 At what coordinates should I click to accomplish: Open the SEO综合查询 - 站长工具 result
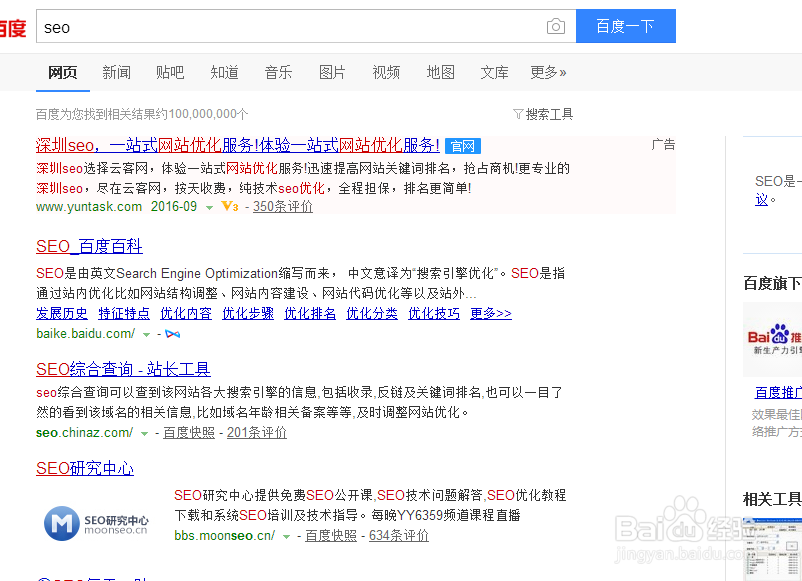[123, 369]
